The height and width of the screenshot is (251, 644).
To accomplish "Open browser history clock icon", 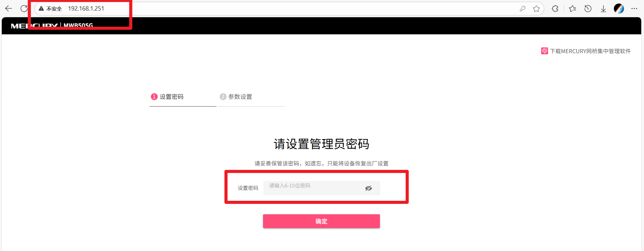I will (588, 9).
